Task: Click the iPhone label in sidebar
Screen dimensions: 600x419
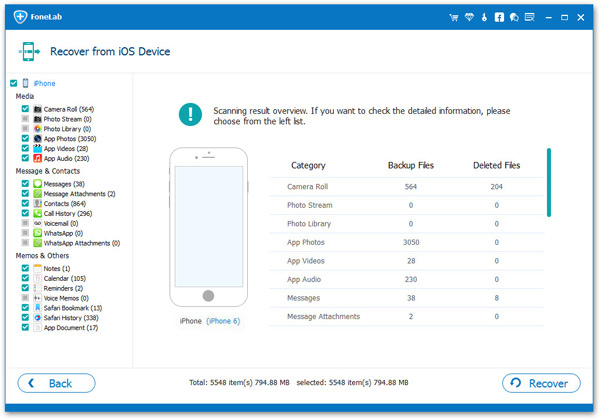Action: 44,83
